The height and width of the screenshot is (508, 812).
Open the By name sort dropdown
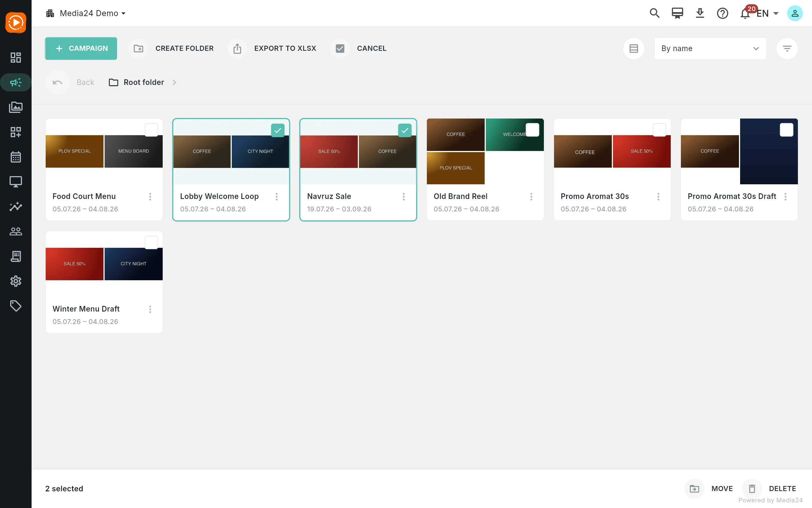click(x=710, y=48)
